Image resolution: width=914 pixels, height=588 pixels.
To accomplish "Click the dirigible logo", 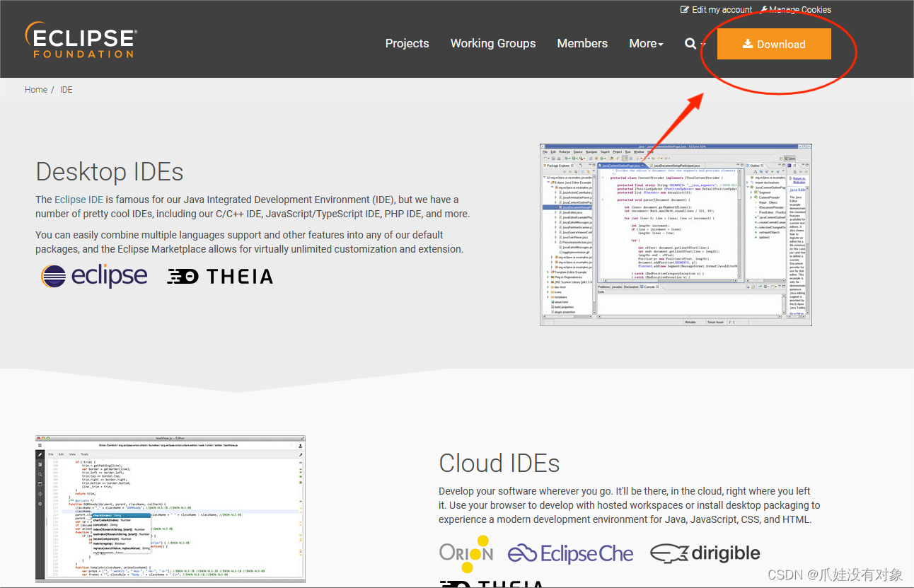I will tap(705, 553).
